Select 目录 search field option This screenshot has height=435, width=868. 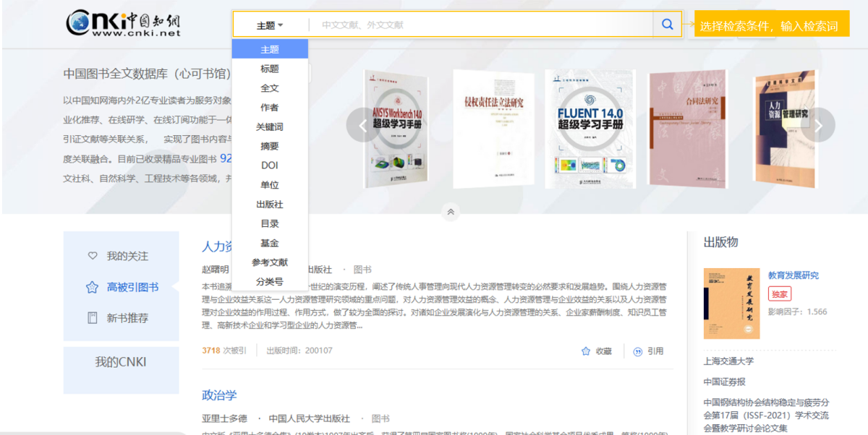click(x=270, y=224)
